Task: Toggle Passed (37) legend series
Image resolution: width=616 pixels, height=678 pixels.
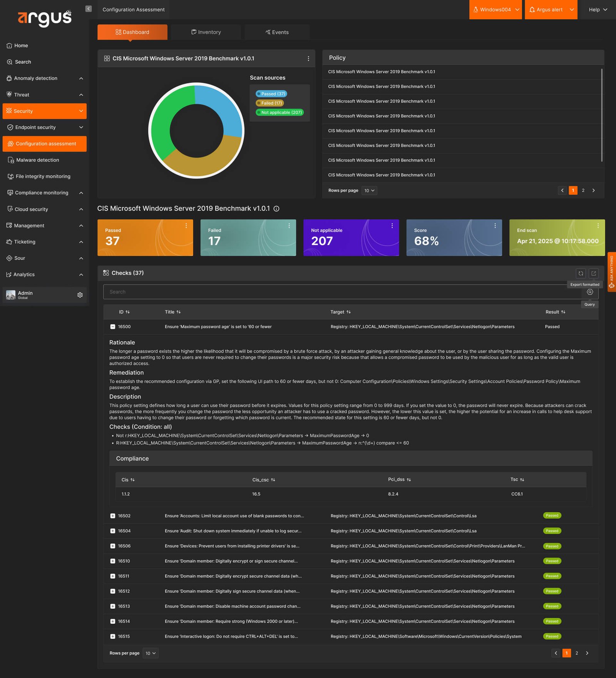Action: tap(271, 94)
